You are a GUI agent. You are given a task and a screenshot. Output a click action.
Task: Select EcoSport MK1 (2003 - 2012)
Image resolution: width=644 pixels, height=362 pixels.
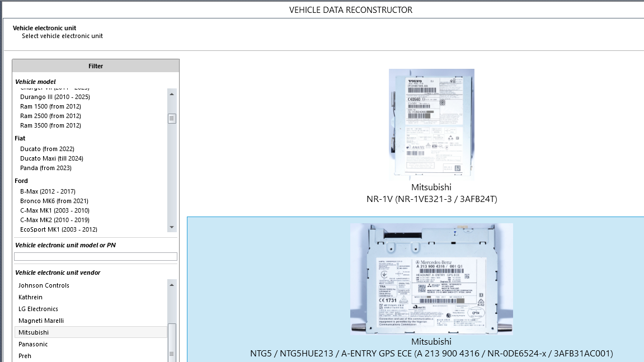[58, 229]
